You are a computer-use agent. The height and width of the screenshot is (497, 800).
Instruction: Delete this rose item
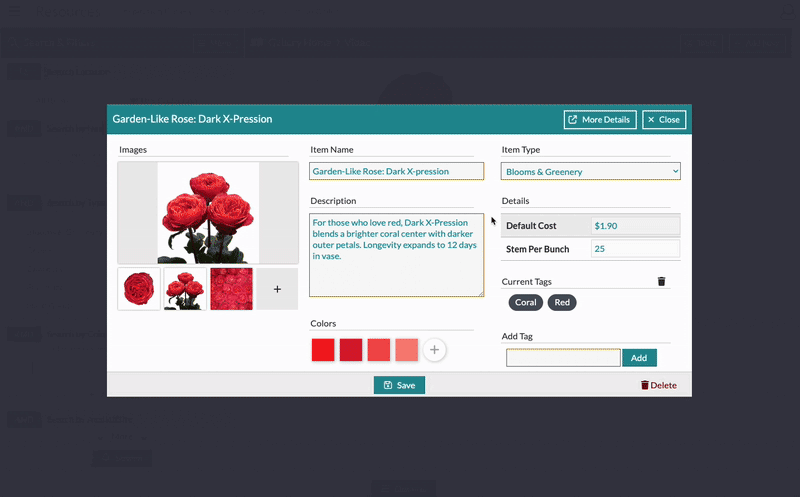658,385
